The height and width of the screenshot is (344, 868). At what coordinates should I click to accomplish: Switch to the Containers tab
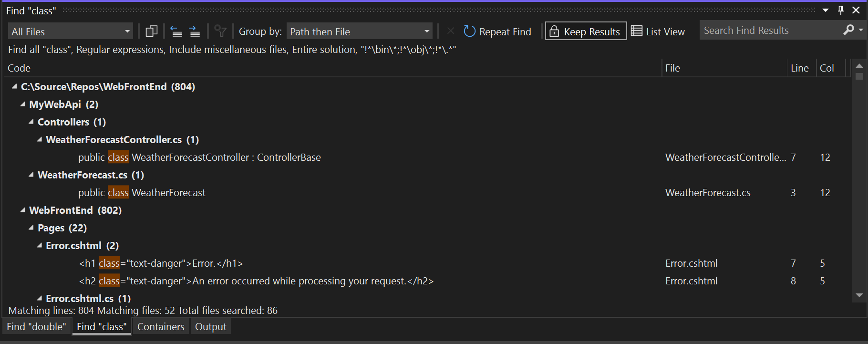tap(161, 327)
